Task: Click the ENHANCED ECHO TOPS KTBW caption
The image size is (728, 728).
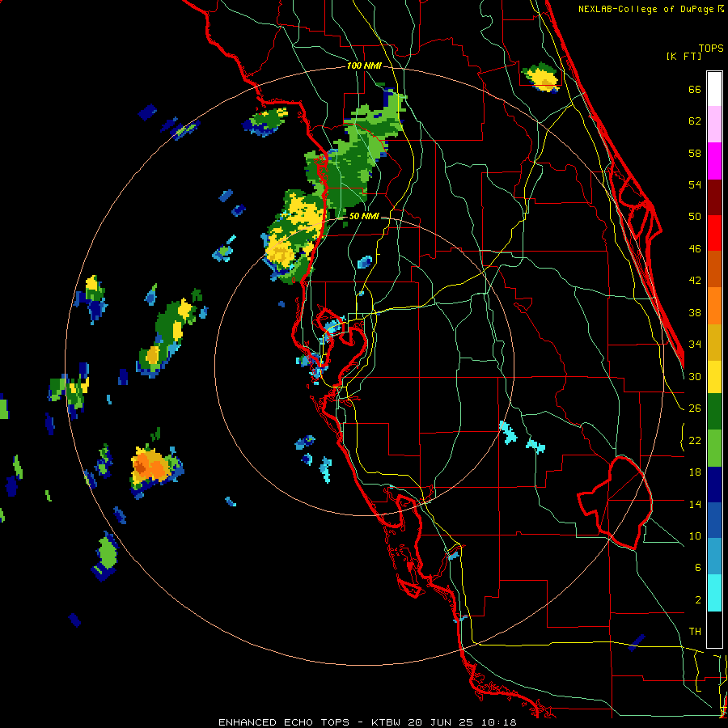Action: [x=367, y=722]
